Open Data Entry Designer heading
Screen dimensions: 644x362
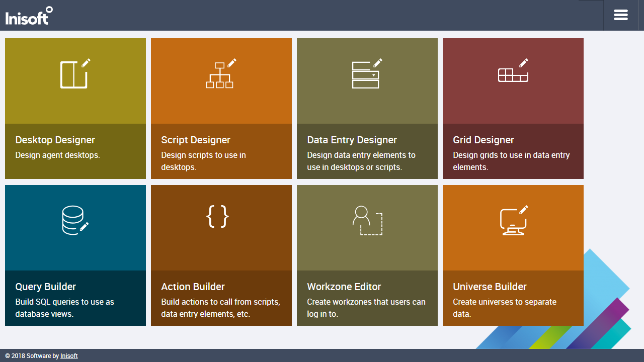[x=352, y=140]
